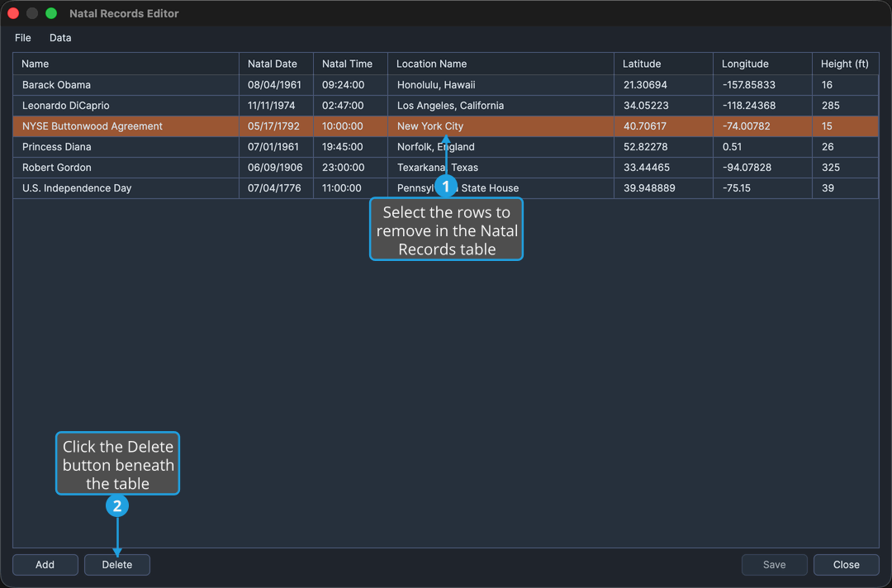892x588 pixels.
Task: Click the time 02:47:00 cell
Action: point(350,105)
